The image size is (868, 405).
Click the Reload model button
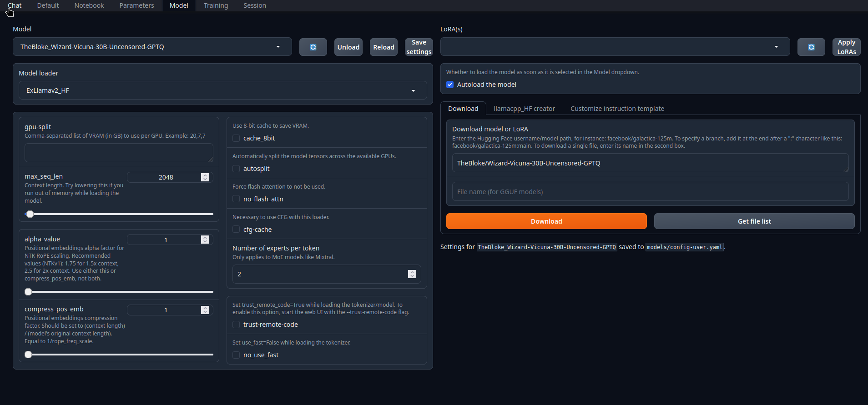[x=384, y=47]
